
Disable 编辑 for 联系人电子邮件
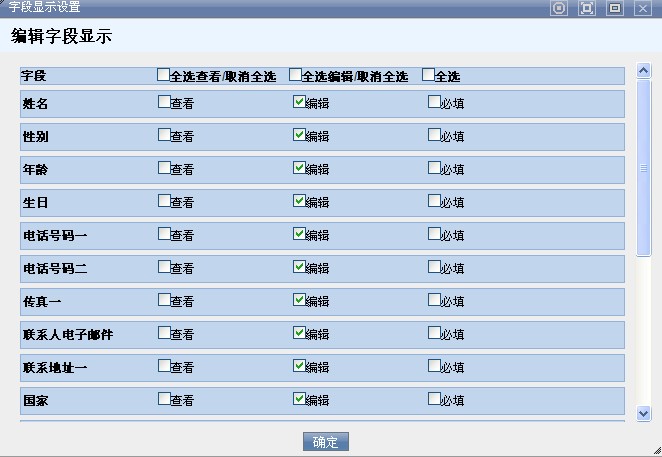tap(298, 333)
